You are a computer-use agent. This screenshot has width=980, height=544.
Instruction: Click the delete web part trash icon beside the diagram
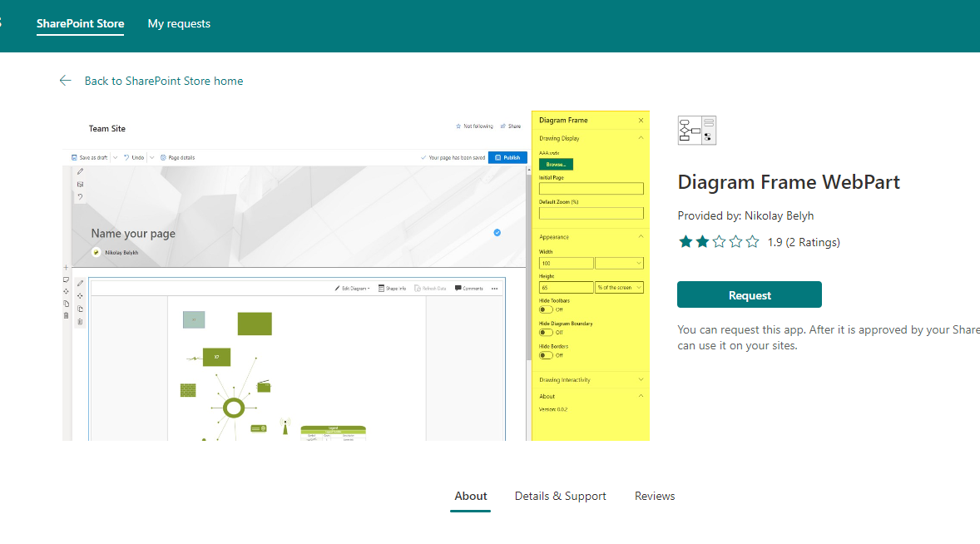coord(80,322)
